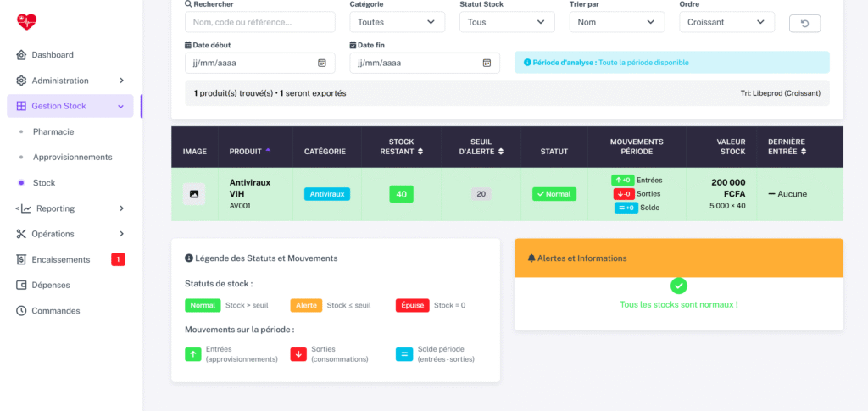Viewport: 868px width, 411px height.
Task: Click the green Normal status badge in table
Action: pos(554,194)
